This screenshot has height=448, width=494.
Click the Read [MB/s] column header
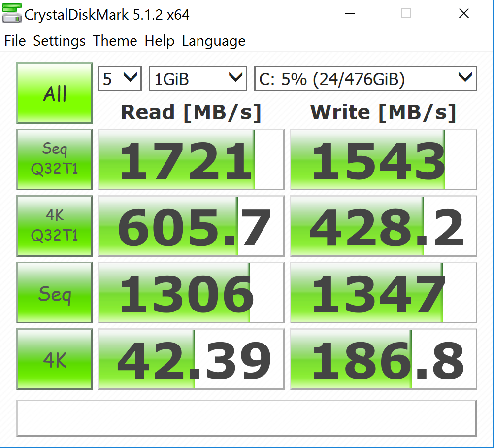point(191,112)
